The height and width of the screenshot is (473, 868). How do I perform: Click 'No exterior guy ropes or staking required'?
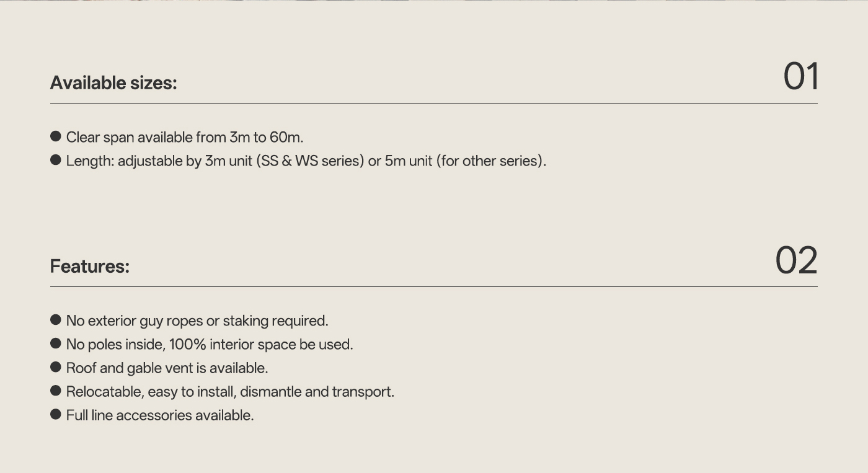click(x=197, y=321)
